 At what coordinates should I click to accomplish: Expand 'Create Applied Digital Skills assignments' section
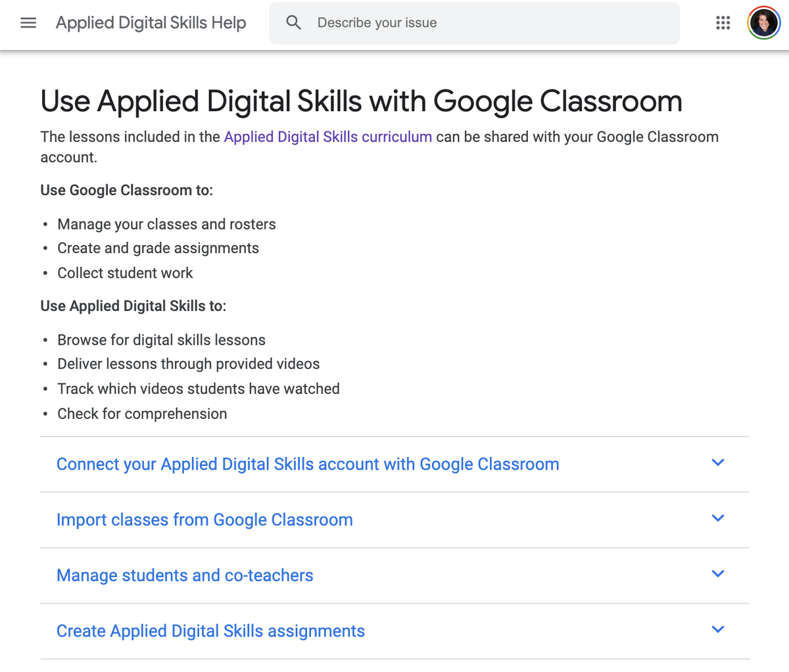[394, 631]
